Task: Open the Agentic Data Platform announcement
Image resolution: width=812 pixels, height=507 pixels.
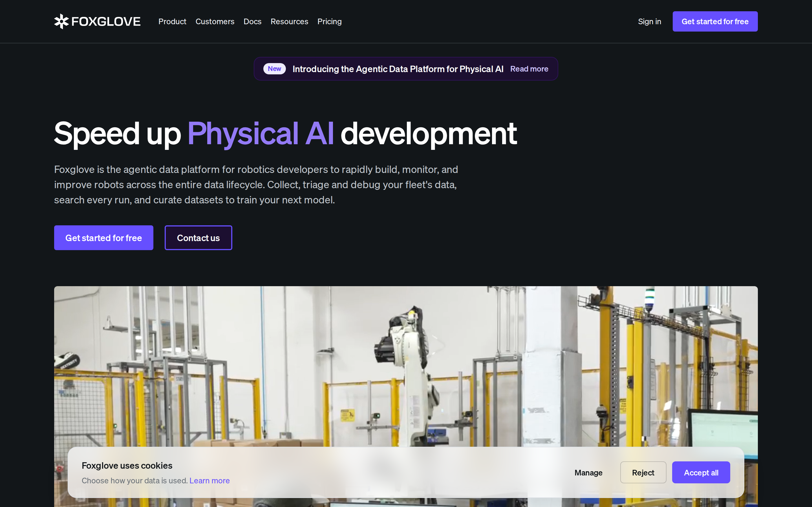Action: [x=398, y=69]
